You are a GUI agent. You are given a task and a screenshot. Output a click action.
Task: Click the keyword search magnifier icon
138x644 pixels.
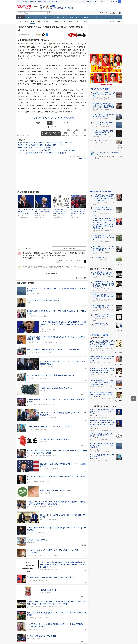coord(49,13)
